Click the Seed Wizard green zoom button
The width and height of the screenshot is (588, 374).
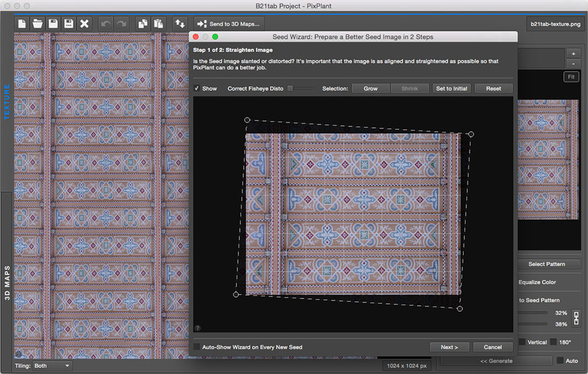[x=215, y=37]
